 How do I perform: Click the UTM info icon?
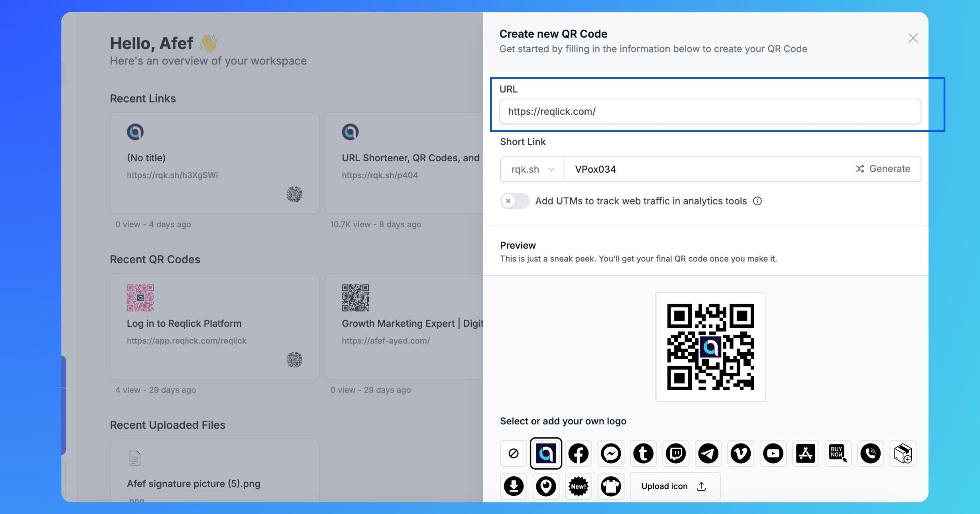[757, 201]
